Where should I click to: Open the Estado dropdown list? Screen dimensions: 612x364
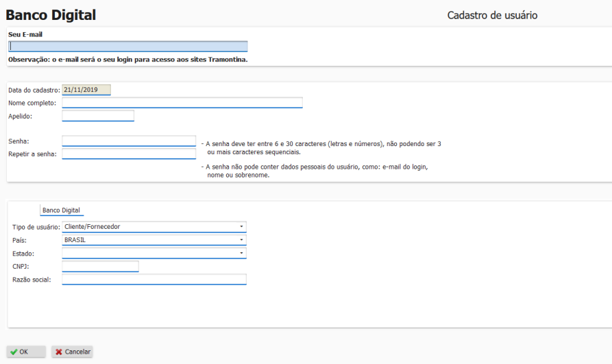154,253
